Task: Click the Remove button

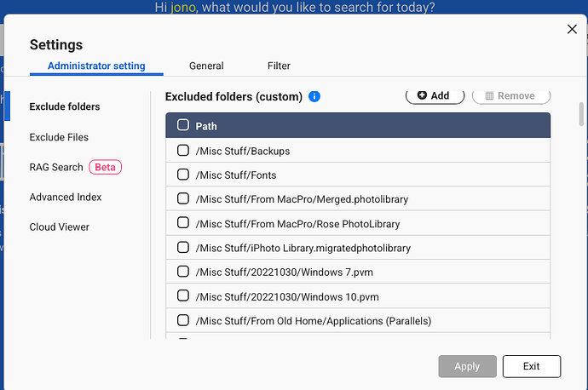Action: pos(510,95)
